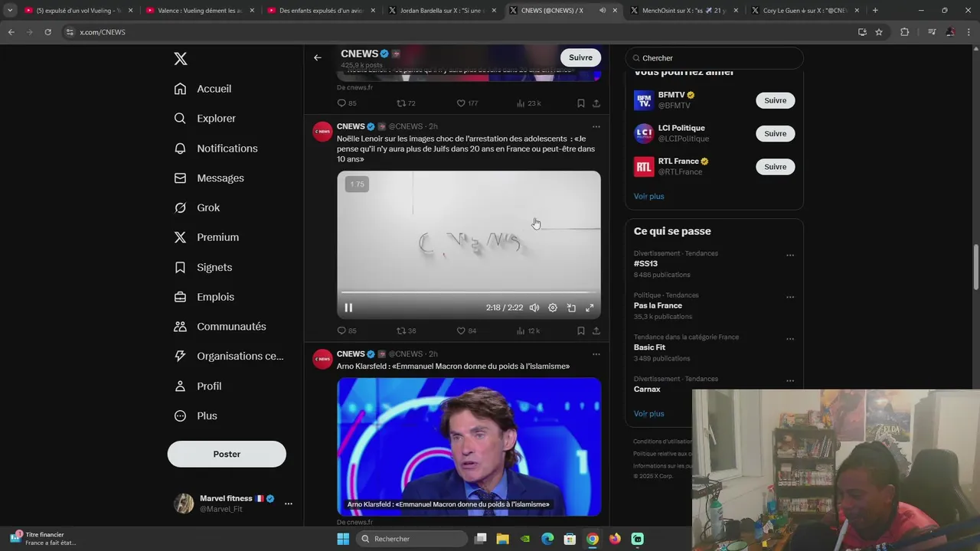Screen dimensions: 980x551
Task: Share the Noëlle Lenoir post
Action: tap(596, 331)
